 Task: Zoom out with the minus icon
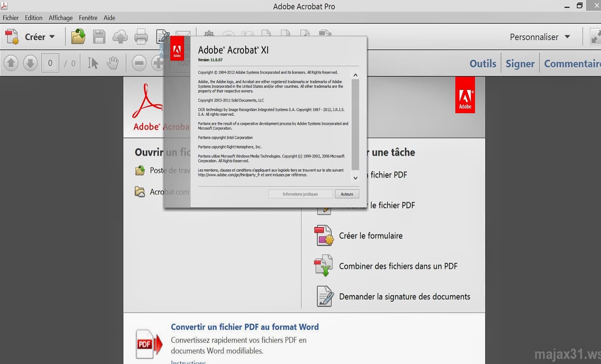coord(139,63)
